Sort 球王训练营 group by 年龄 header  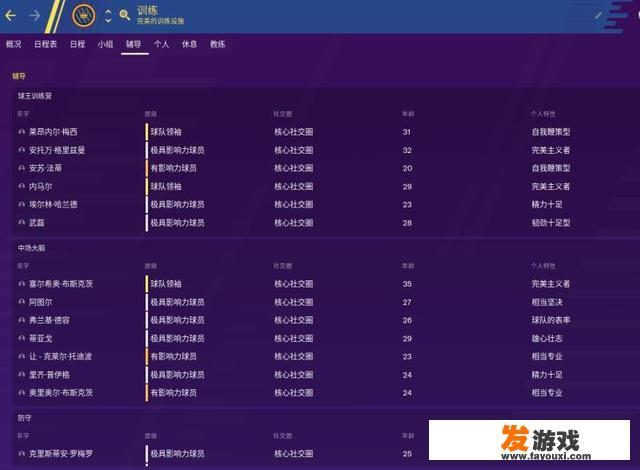pyautogui.click(x=408, y=114)
